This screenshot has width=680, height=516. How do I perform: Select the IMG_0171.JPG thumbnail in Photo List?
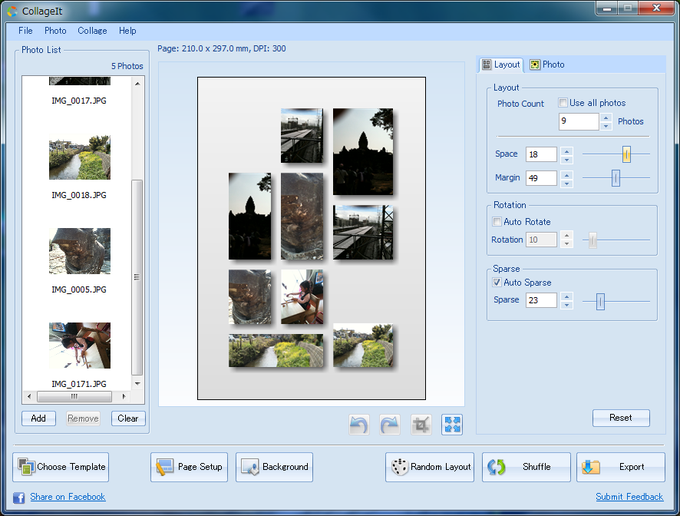tap(80, 345)
